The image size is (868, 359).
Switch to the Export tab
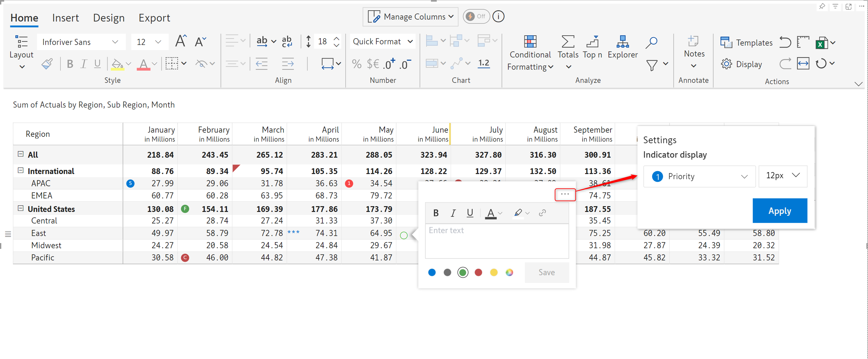pos(154,18)
